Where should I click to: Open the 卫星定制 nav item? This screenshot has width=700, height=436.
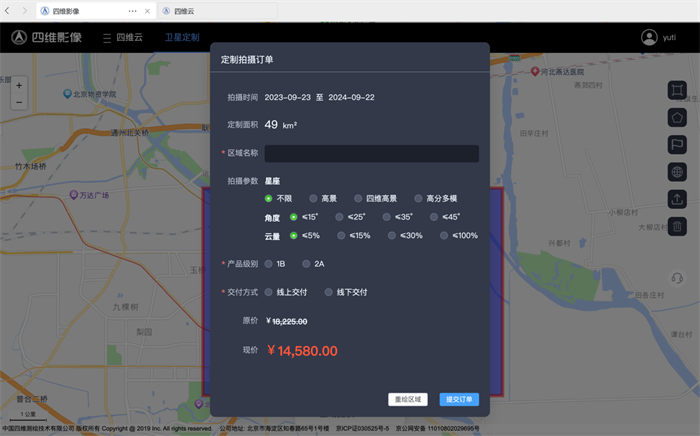point(182,37)
